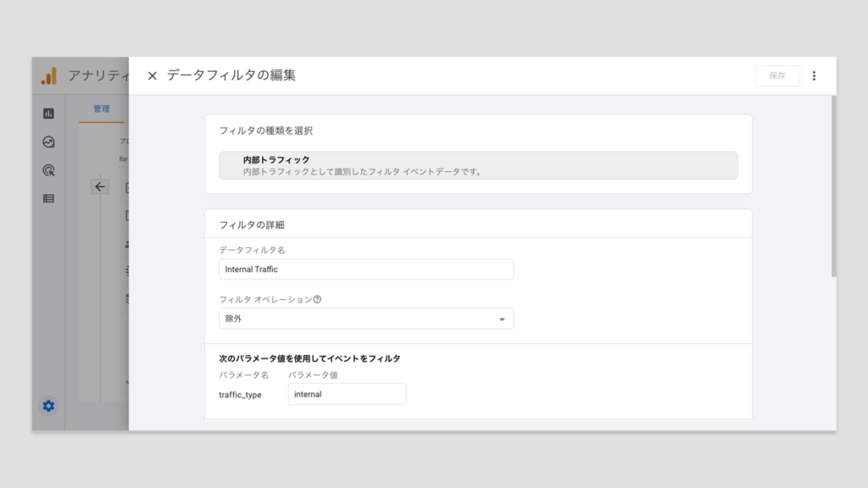Screen dimensions: 868x488
Task: Click the Google Analytics logo
Action: click(48, 76)
